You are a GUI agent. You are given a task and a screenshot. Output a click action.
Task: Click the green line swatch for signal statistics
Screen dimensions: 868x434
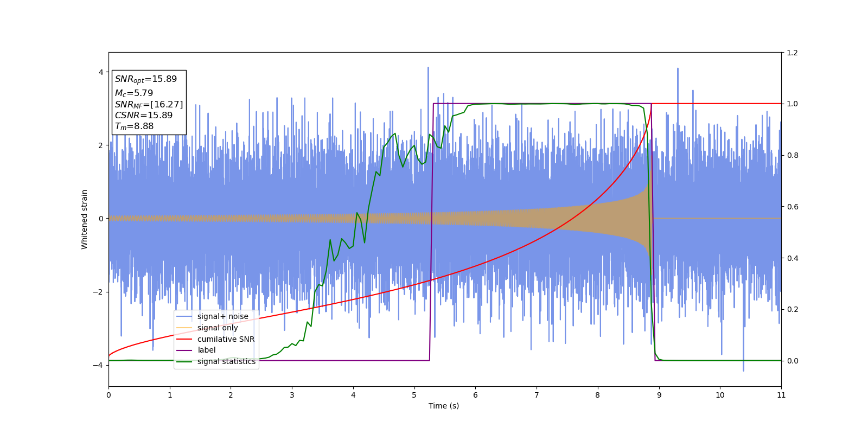point(184,362)
